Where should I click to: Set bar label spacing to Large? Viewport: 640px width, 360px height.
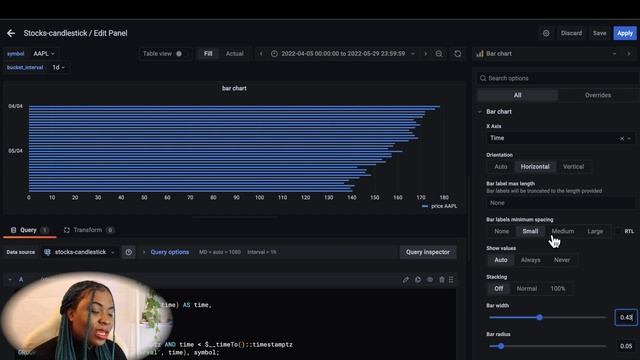pos(595,231)
